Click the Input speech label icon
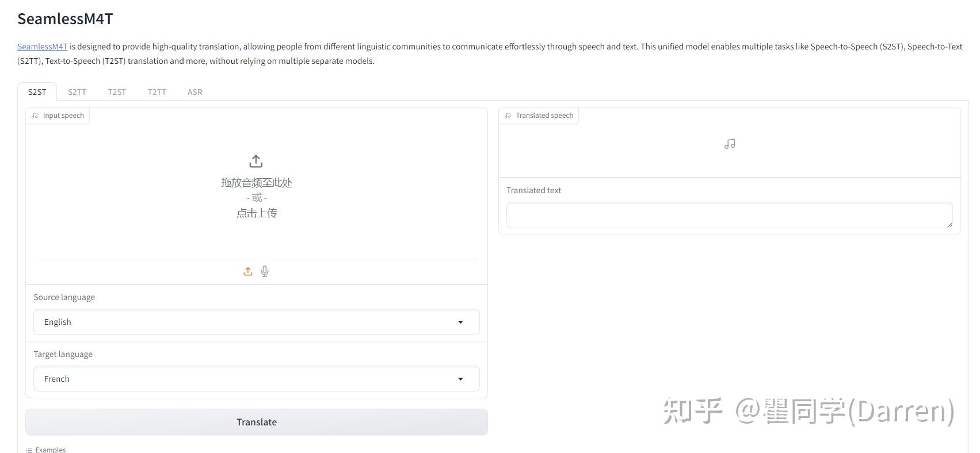Viewport: 980px width, 453px height. pos(35,116)
